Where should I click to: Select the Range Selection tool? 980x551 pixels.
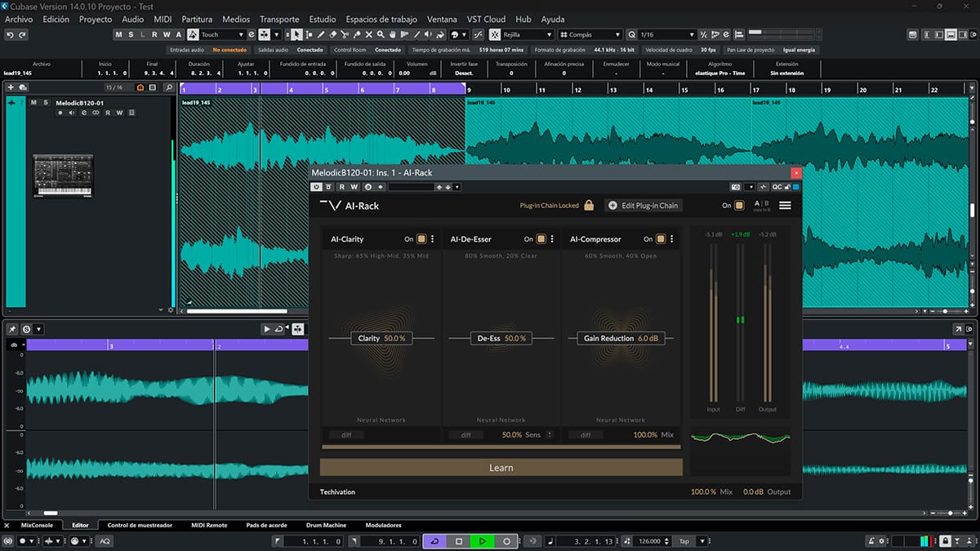coord(310,34)
